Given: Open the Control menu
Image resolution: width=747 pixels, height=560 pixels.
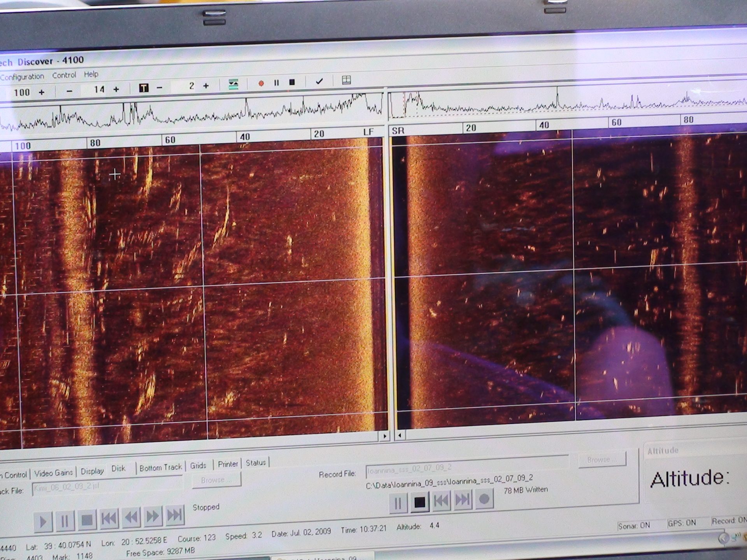Looking at the screenshot, I should pyautogui.click(x=64, y=75).
